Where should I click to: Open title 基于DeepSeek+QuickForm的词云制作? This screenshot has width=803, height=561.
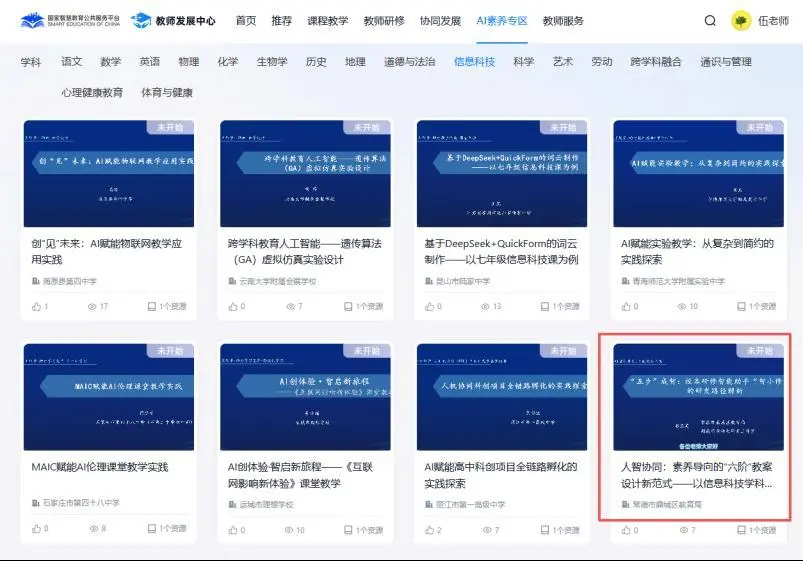(x=501, y=252)
